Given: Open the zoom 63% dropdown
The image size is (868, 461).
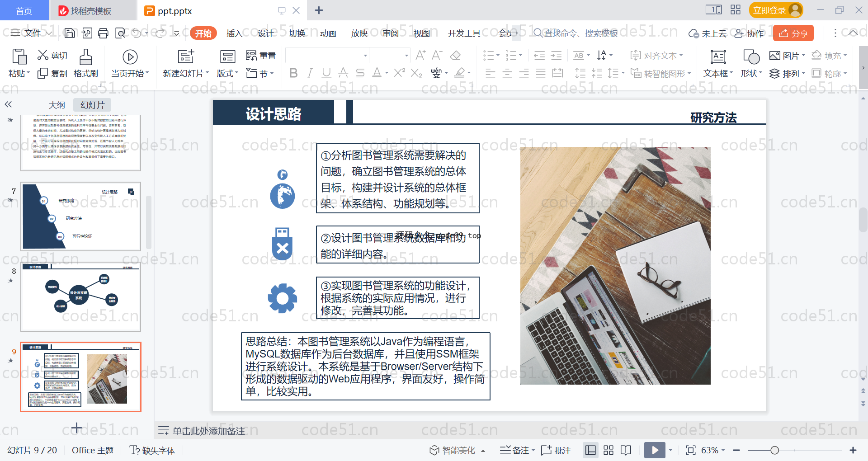Looking at the screenshot, I should click(x=723, y=450).
